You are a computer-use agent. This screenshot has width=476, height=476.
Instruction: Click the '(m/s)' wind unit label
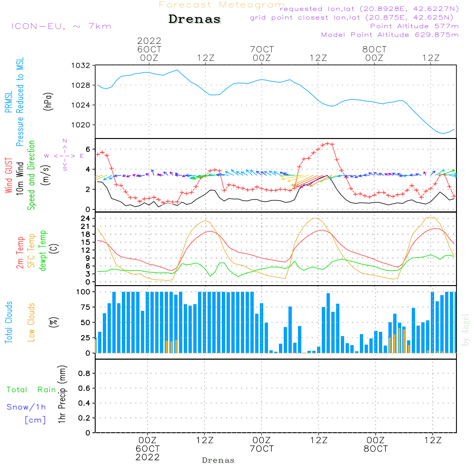pos(46,175)
